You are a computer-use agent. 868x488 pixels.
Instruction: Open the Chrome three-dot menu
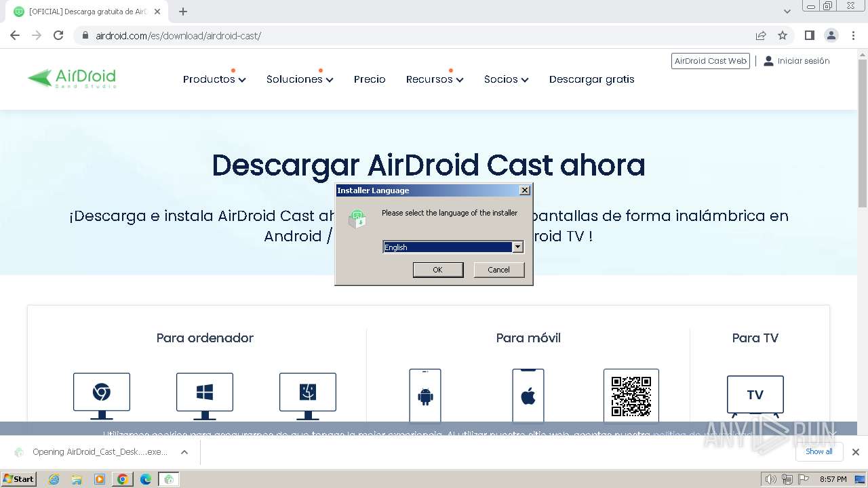tap(854, 35)
